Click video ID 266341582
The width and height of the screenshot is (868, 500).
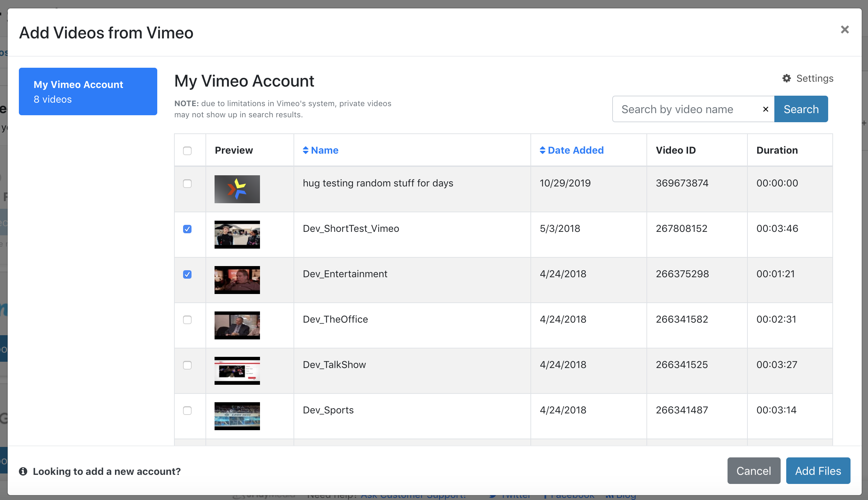[682, 319]
